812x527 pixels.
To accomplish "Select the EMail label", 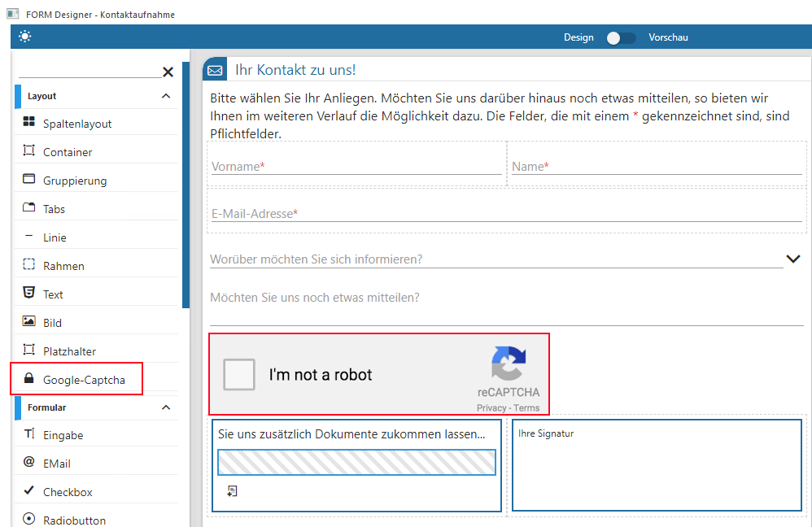I will tap(56, 464).
